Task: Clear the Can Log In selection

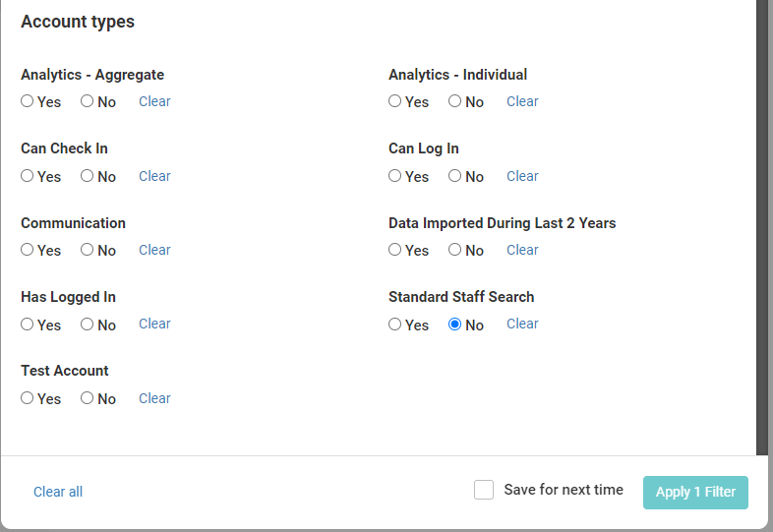Action: pos(522,176)
